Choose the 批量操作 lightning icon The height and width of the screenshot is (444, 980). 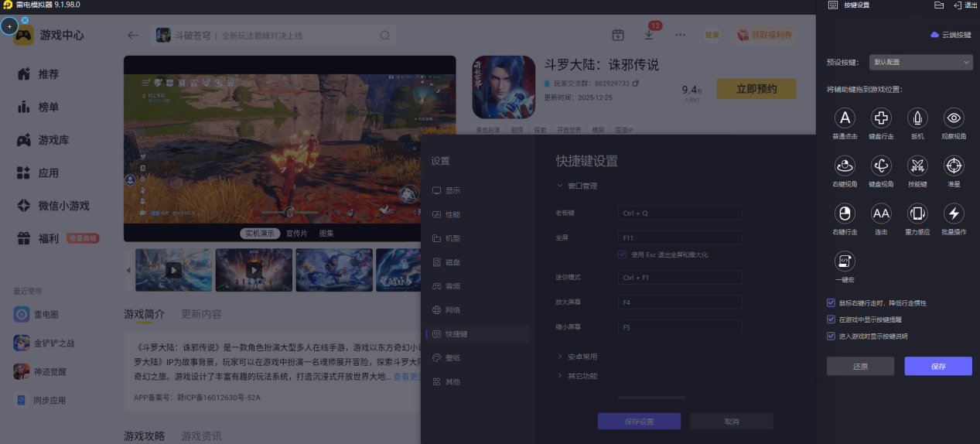click(954, 213)
